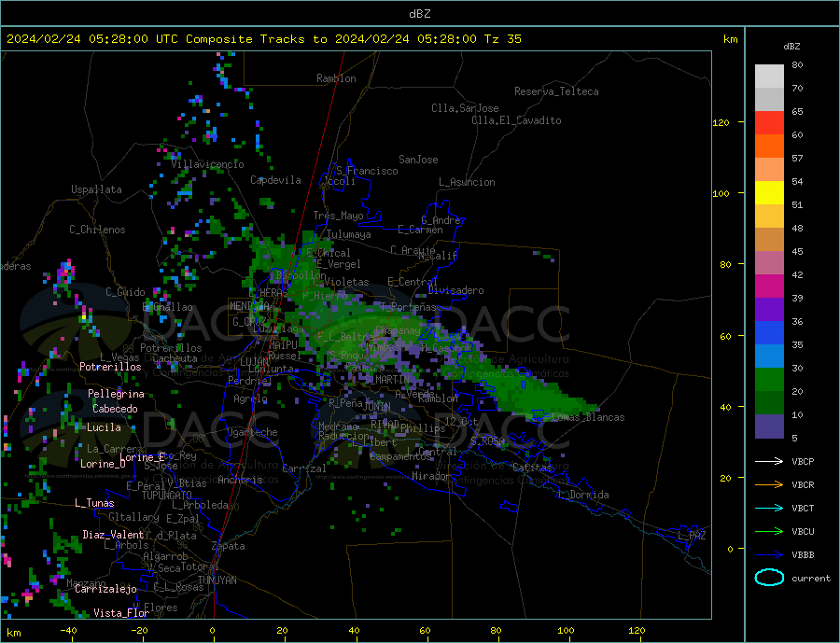Click the Lucila label

[x=104, y=427]
